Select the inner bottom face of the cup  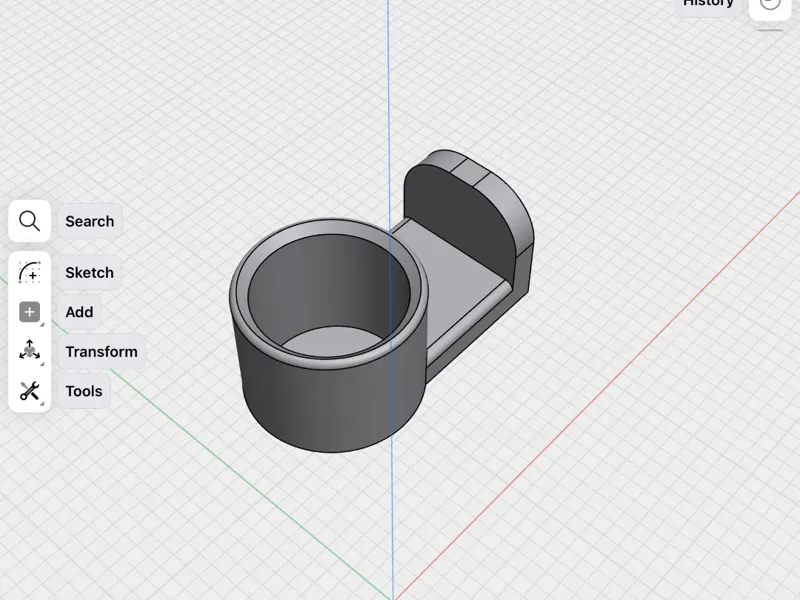point(334,341)
